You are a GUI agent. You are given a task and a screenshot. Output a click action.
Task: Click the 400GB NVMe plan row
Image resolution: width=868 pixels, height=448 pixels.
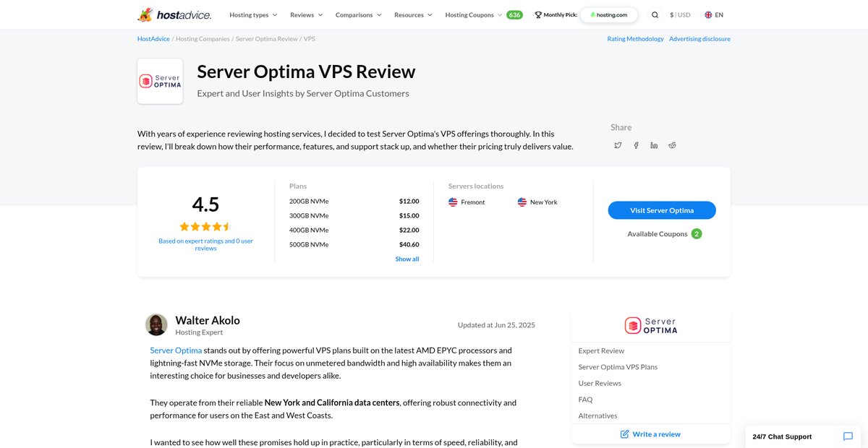point(354,231)
